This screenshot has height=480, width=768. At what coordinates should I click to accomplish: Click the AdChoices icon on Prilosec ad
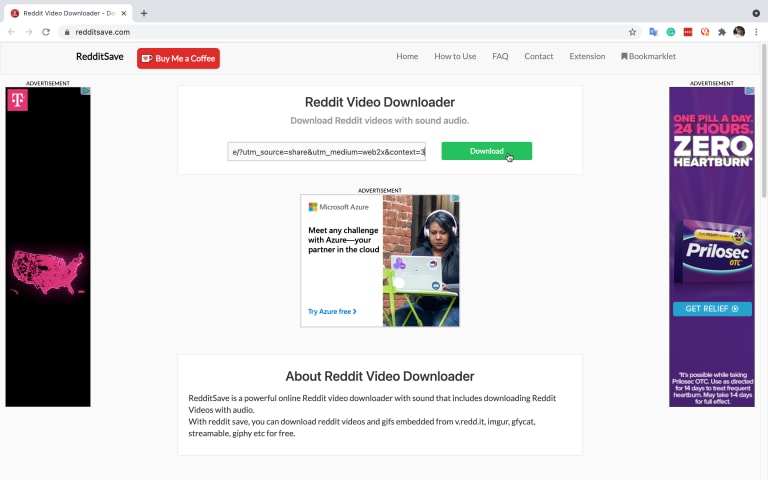point(750,91)
